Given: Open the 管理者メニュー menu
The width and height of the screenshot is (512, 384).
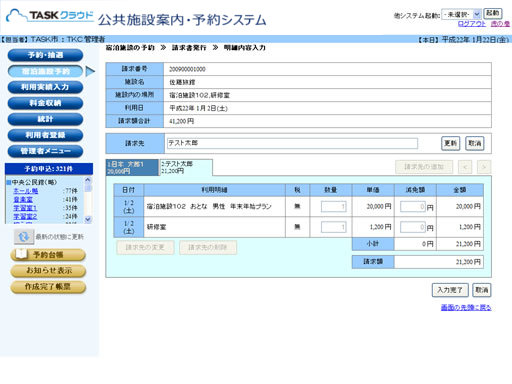Looking at the screenshot, I should click(45, 151).
